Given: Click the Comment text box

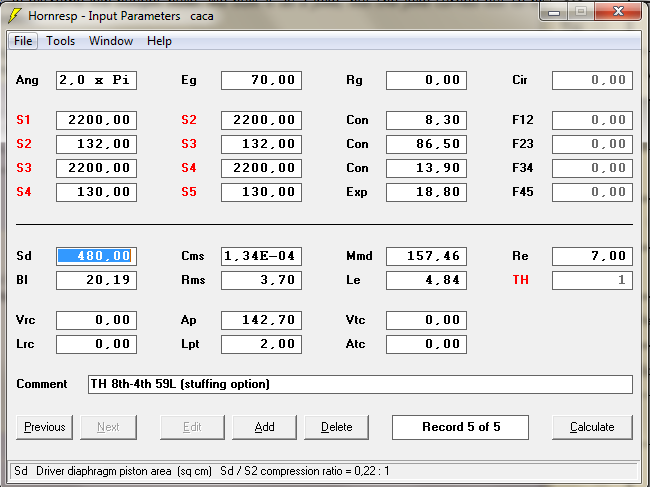Looking at the screenshot, I should pyautogui.click(x=360, y=384).
